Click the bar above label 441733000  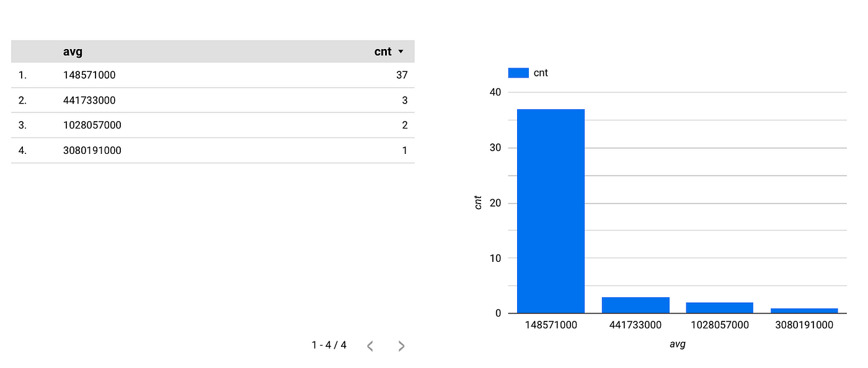[635, 303]
